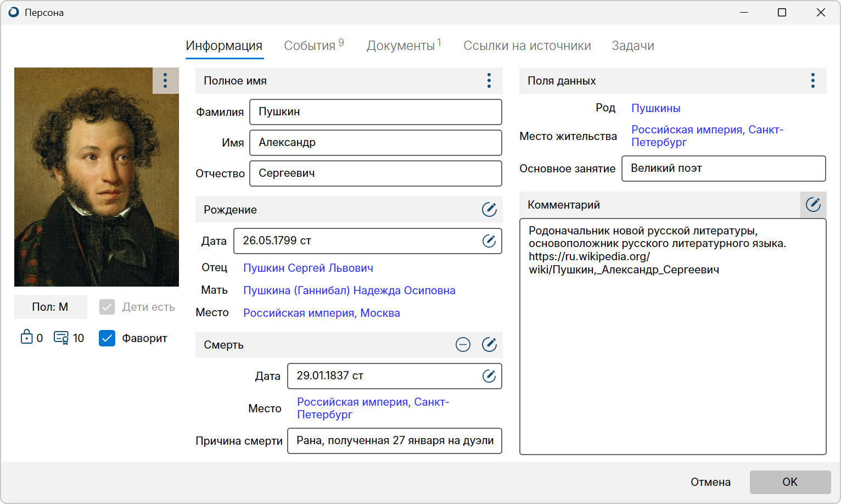Edit the Смерть section with pencil icon
Viewport: 841px width, 504px height.
pyautogui.click(x=489, y=345)
